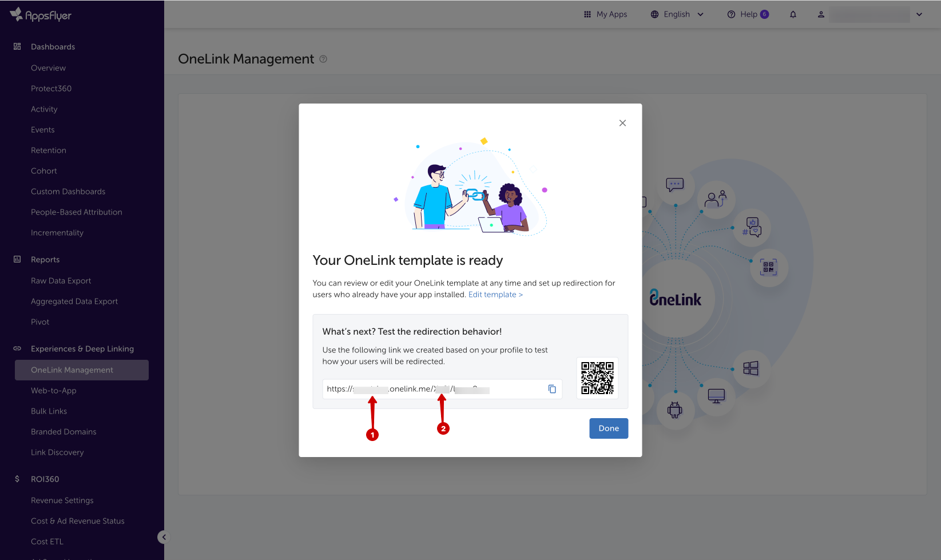Screen dimensions: 941x560
Task: Open Help question mark icon
Action: pyautogui.click(x=731, y=14)
